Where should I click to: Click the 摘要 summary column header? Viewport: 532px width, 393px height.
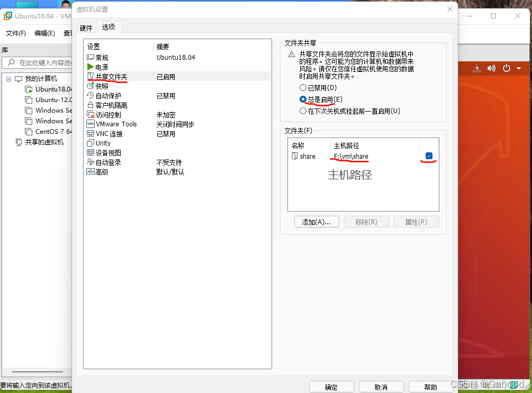click(212, 47)
